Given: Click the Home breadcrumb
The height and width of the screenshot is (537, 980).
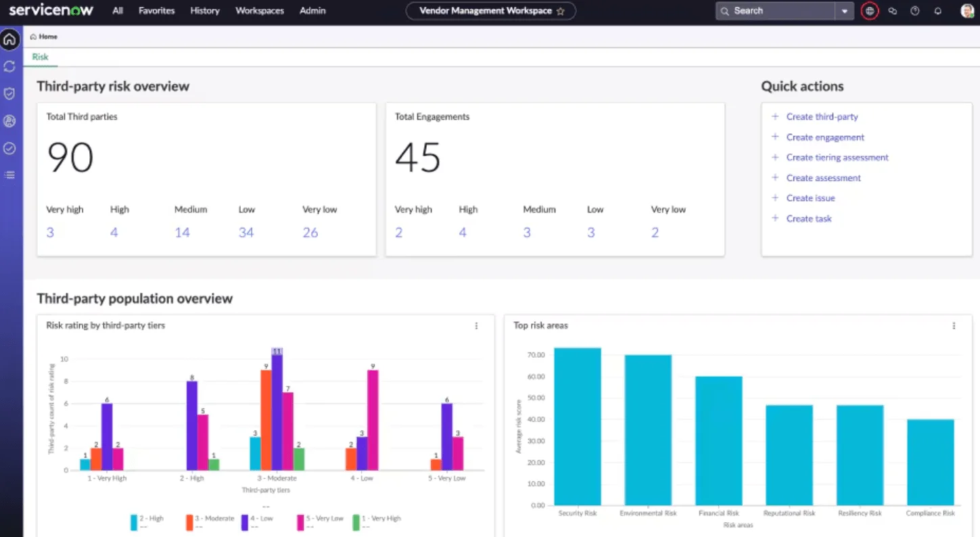Looking at the screenshot, I should coord(44,37).
